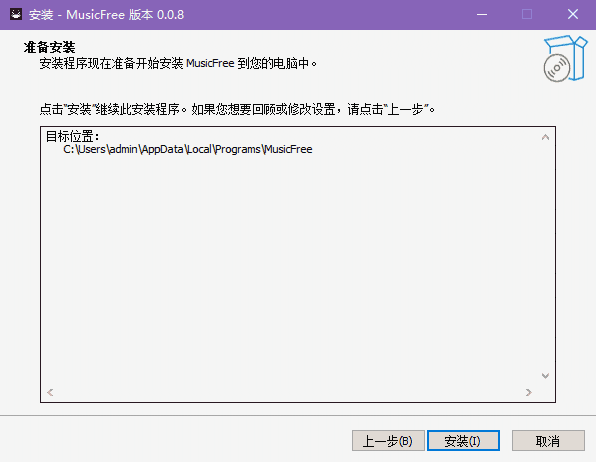The height and width of the screenshot is (462, 596).
Task: Click the installer box-and-disc icon
Action: (565, 58)
